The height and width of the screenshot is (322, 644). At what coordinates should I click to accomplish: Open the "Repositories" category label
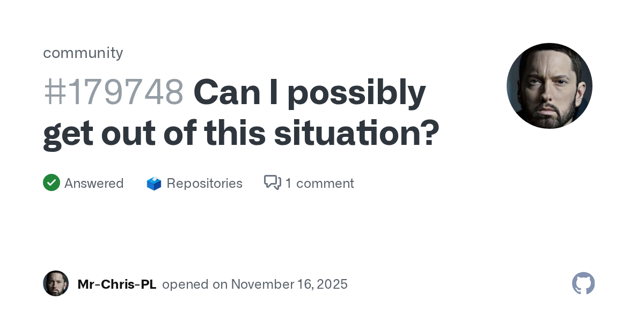tap(204, 184)
